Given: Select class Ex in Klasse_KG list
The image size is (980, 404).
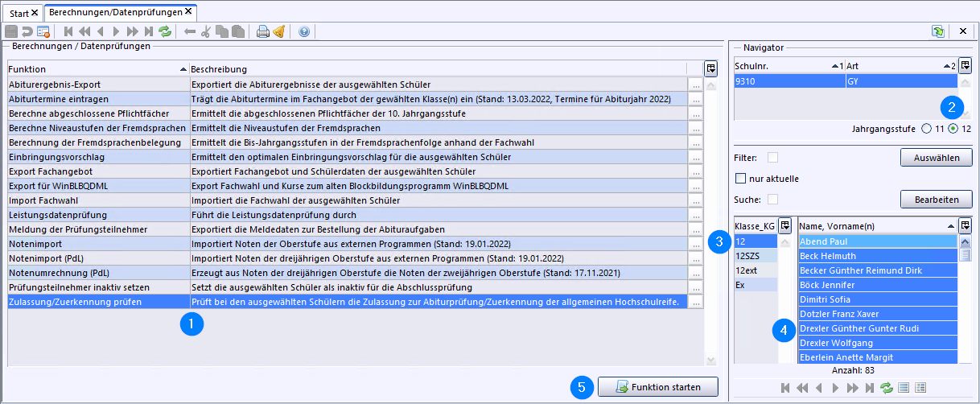Looking at the screenshot, I should tap(756, 284).
